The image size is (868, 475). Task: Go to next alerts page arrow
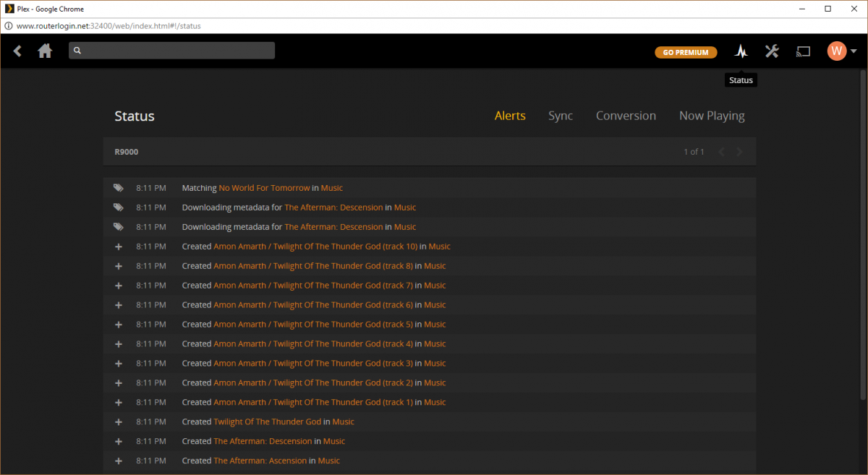click(x=739, y=152)
